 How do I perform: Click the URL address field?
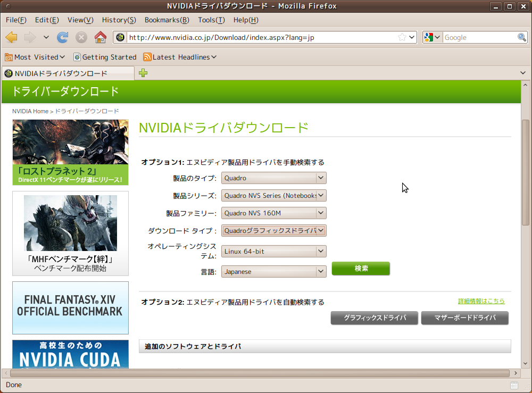(x=261, y=37)
